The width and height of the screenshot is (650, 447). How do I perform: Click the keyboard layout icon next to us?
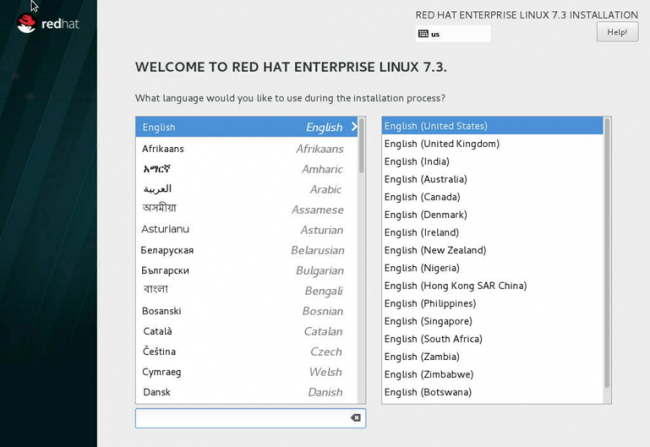423,34
